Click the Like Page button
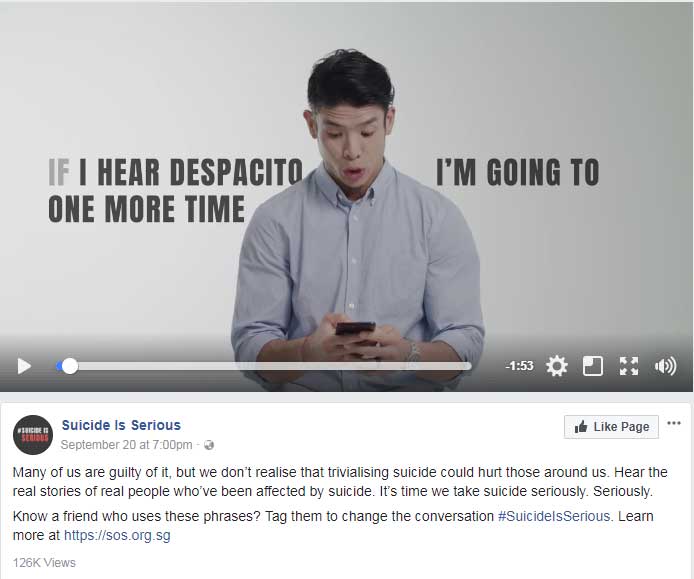 click(611, 427)
